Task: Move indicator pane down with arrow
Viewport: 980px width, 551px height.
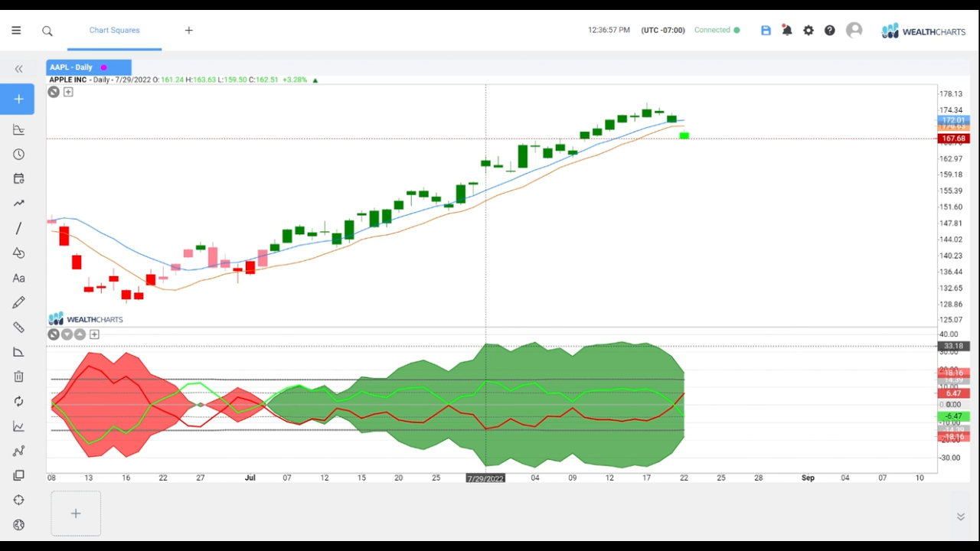Action: [67, 334]
